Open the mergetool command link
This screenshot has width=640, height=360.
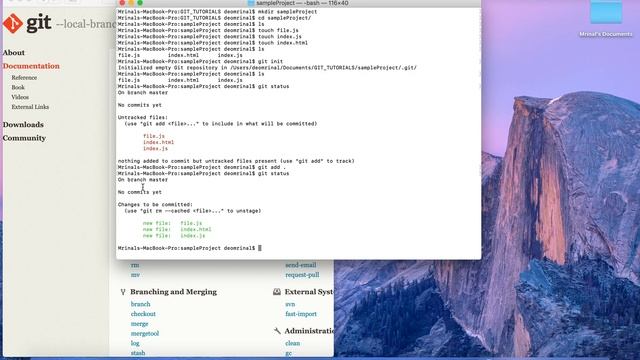(x=144, y=333)
